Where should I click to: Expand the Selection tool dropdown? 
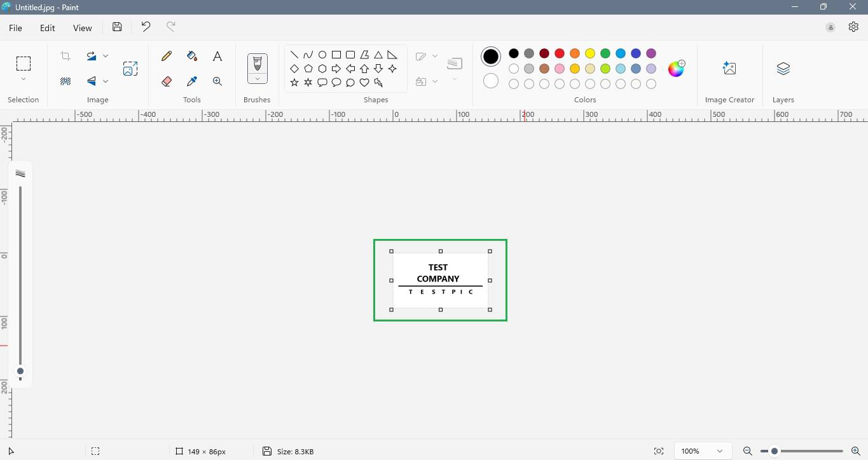(x=24, y=79)
